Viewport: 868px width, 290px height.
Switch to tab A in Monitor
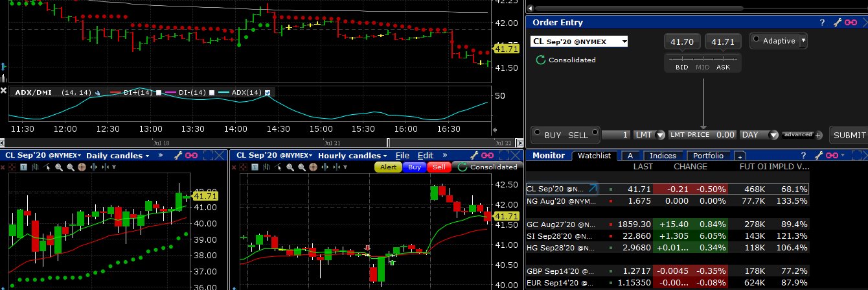[630, 156]
